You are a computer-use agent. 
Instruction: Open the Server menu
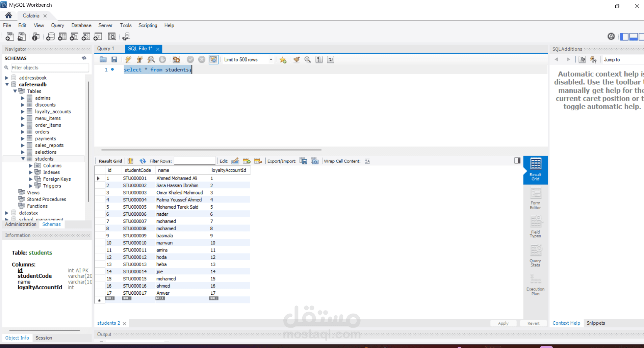(105, 25)
